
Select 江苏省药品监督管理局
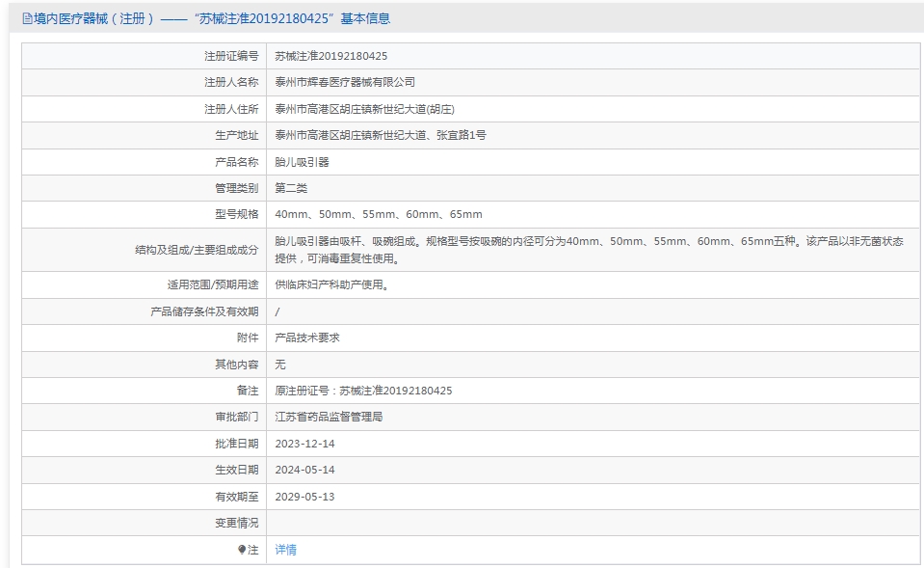pos(329,417)
